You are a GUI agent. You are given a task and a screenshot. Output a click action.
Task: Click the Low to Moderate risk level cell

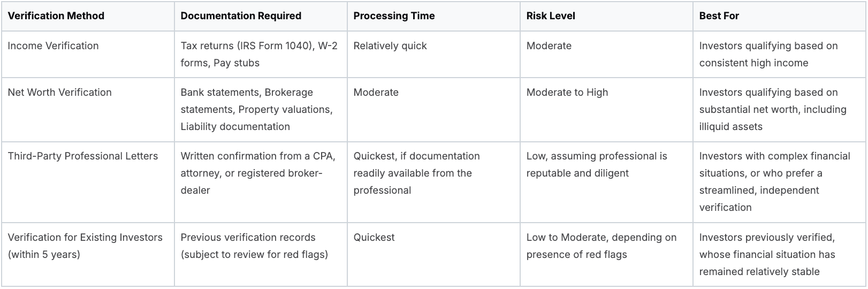pyautogui.click(x=601, y=246)
